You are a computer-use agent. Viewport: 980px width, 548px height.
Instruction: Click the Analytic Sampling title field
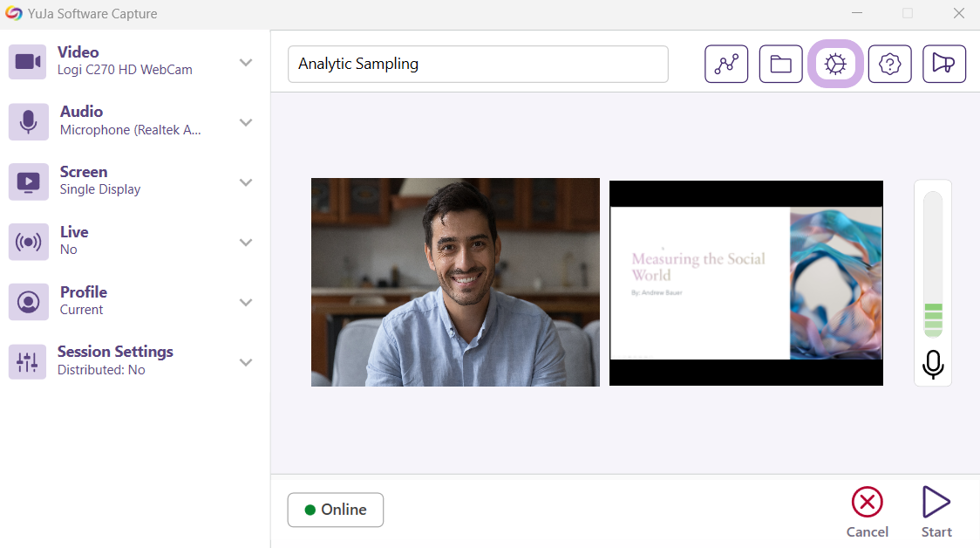(x=478, y=64)
